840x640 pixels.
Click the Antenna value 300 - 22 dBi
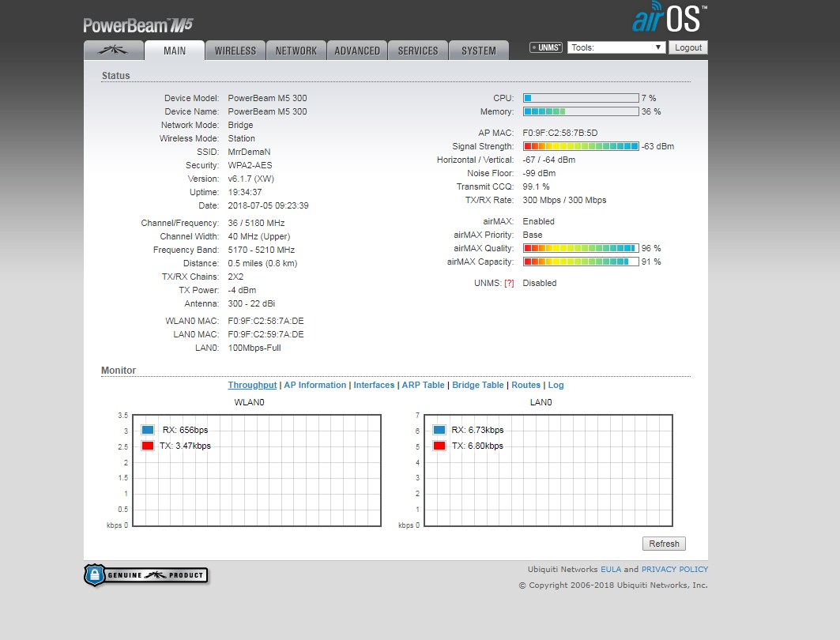pyautogui.click(x=251, y=303)
